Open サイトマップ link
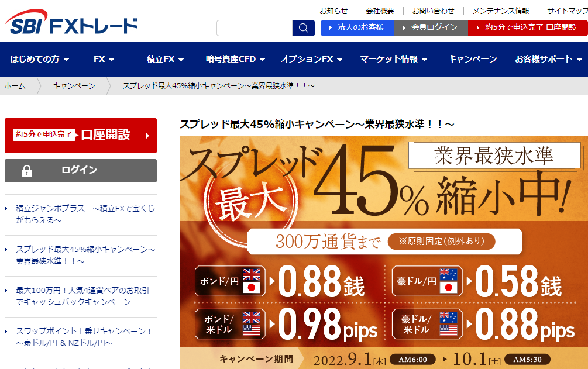Viewport: 588px width, 369px height. tap(567, 11)
